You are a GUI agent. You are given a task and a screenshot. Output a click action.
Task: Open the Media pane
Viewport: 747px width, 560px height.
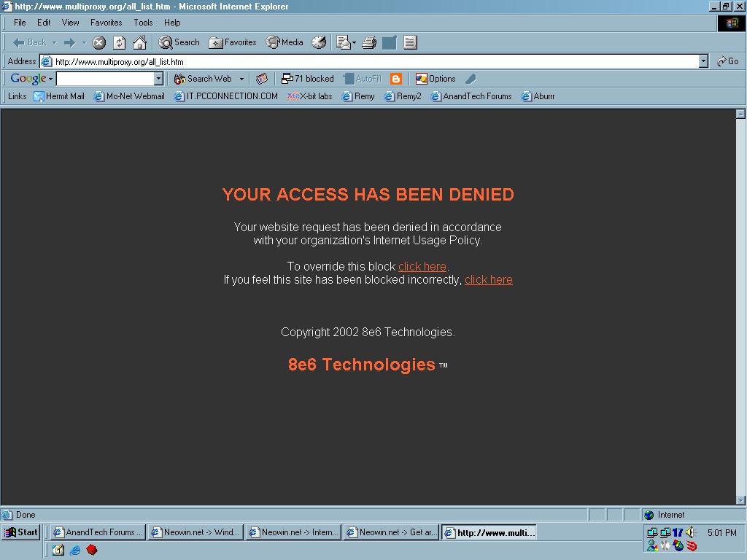pyautogui.click(x=285, y=42)
